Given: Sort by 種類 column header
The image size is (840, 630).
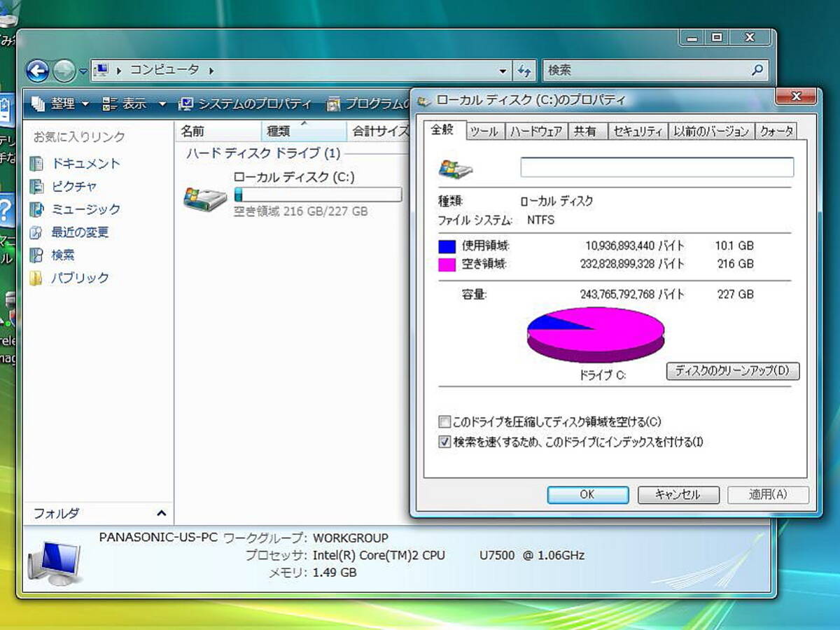Looking at the screenshot, I should click(x=304, y=131).
